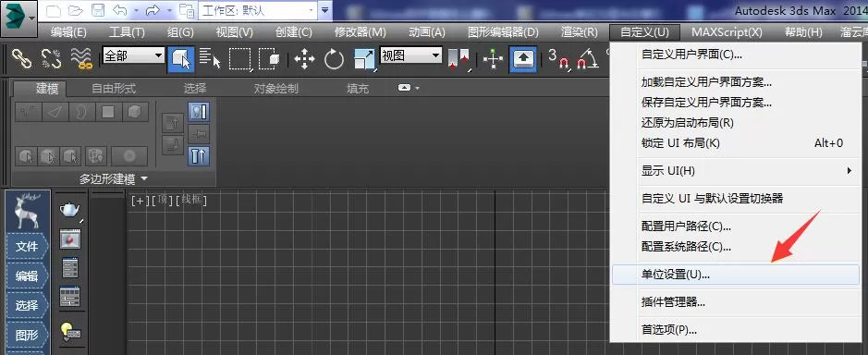
Task: Choose Rectangular Selection Region tool
Action: 240,59
